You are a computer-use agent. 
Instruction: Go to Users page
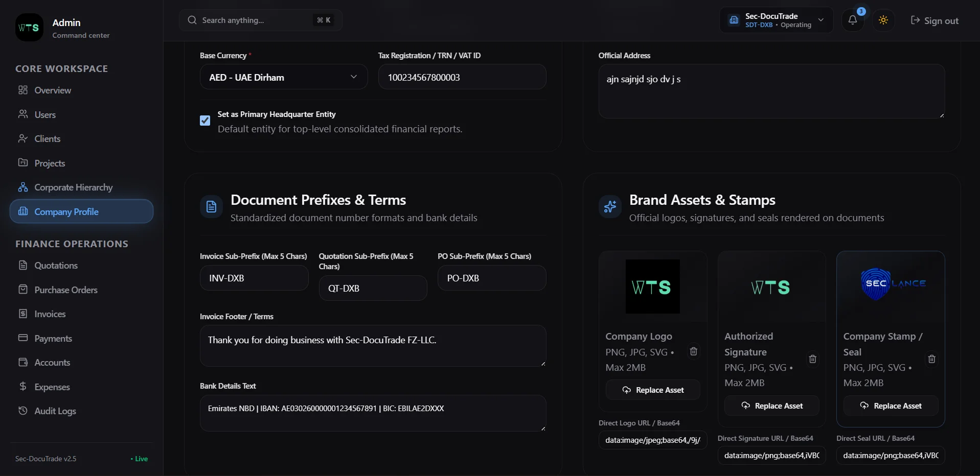pyautogui.click(x=82, y=114)
